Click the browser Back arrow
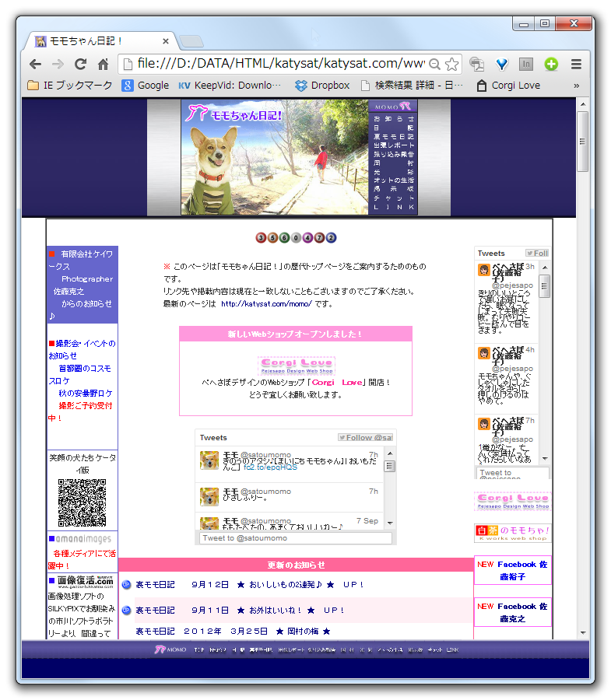This screenshot has width=611, height=700. pyautogui.click(x=35, y=65)
